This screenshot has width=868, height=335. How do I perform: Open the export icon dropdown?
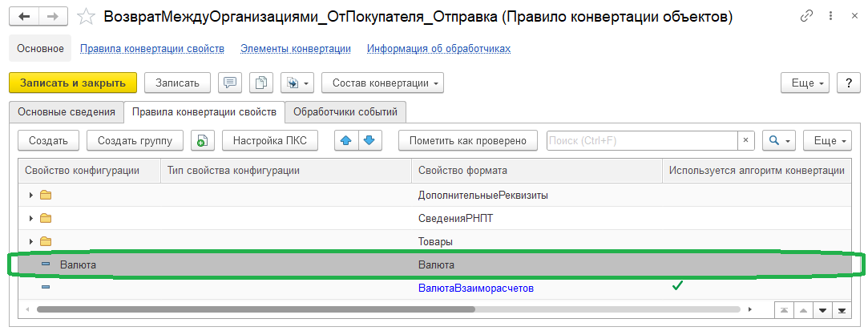[x=297, y=83]
